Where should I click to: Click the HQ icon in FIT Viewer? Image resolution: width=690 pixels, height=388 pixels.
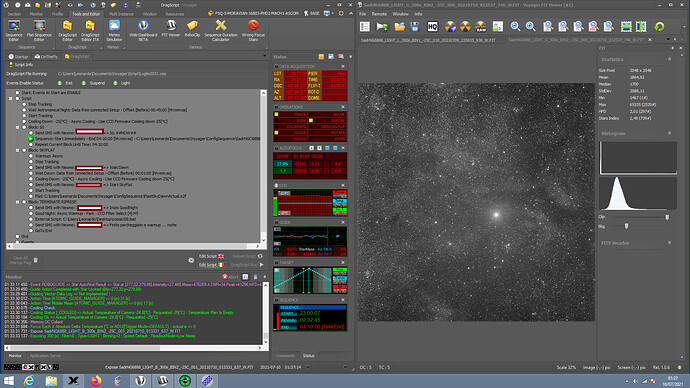[x=432, y=27]
